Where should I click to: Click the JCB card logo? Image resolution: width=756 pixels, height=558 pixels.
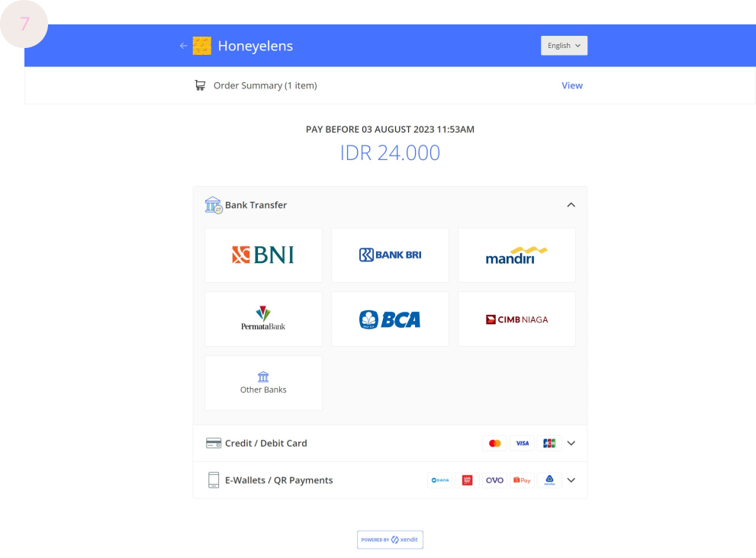(x=549, y=443)
